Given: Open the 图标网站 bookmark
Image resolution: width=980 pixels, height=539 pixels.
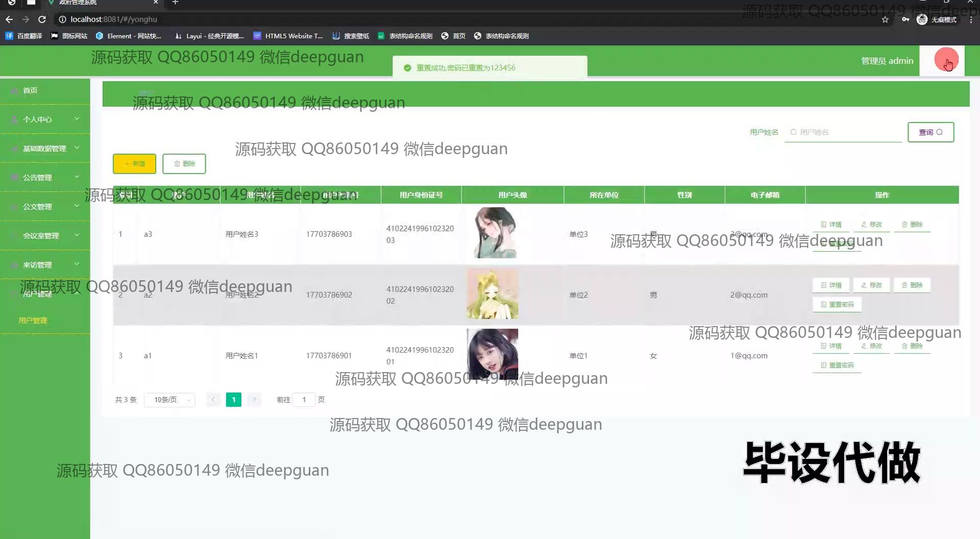Looking at the screenshot, I should pyautogui.click(x=69, y=36).
